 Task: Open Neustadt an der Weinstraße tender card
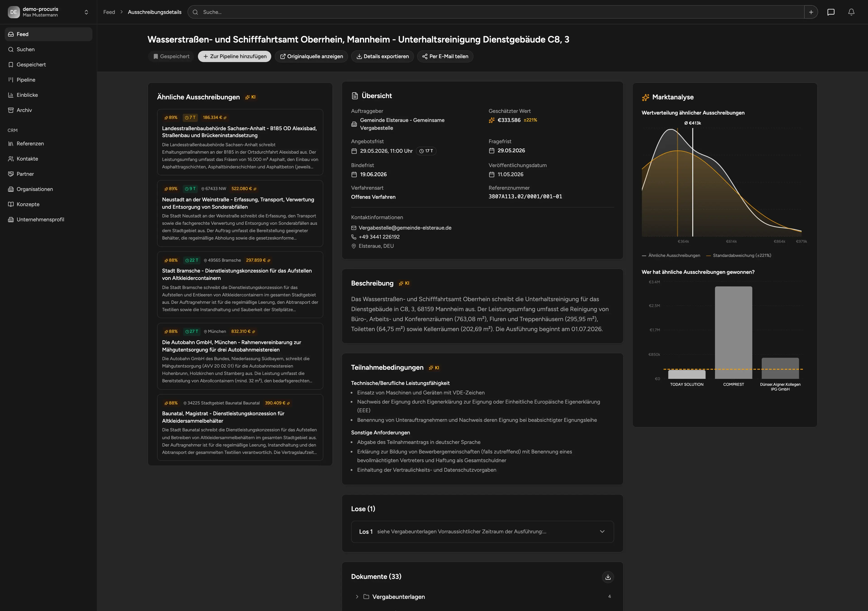click(x=240, y=214)
